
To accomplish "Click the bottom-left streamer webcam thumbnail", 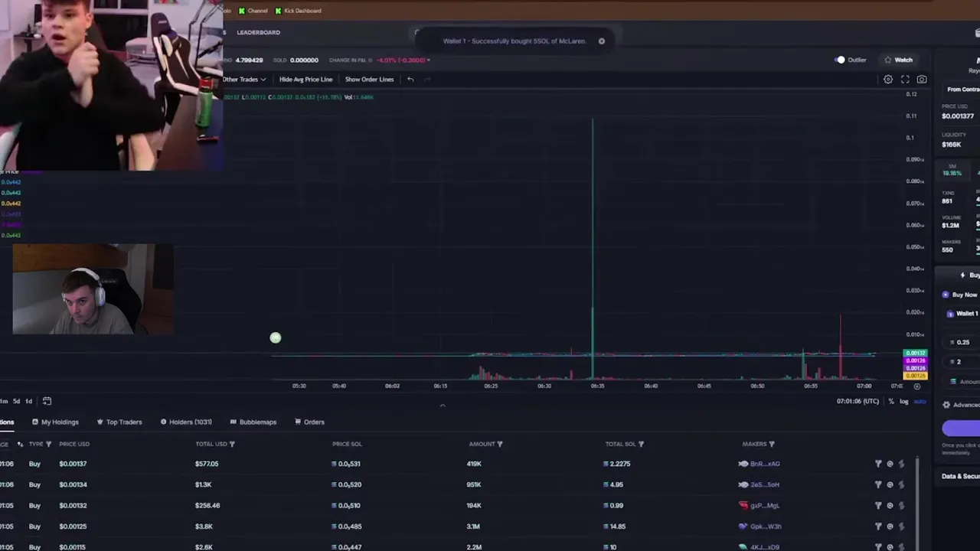I will (93, 289).
